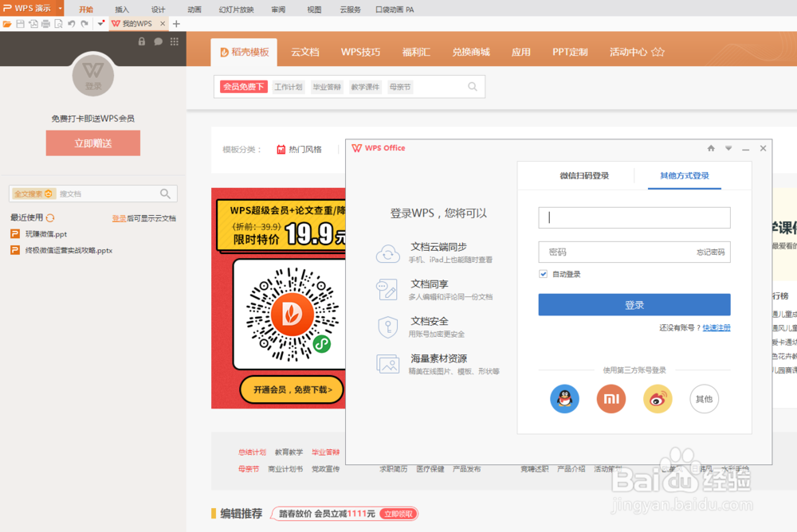Select the 其他方式登录 tab
This screenshot has width=797, height=532.
[684, 176]
